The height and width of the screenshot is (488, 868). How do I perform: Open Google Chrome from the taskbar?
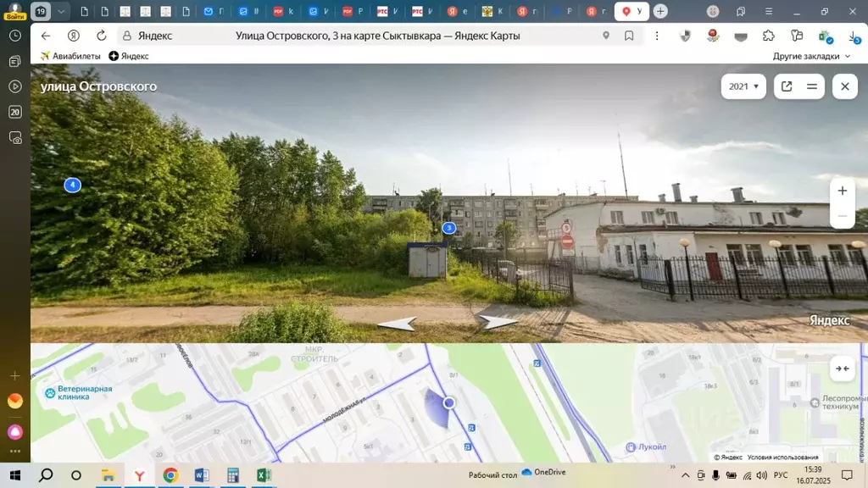click(x=170, y=475)
